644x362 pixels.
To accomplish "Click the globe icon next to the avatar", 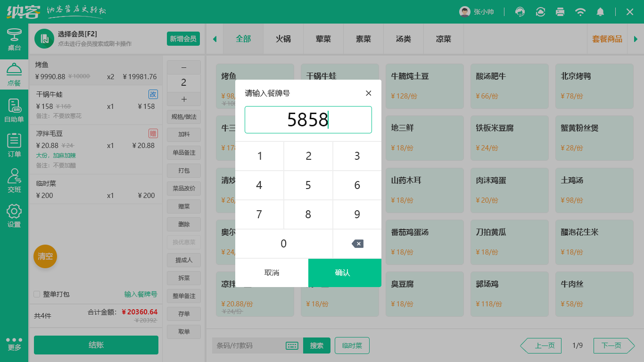I will (x=520, y=12).
